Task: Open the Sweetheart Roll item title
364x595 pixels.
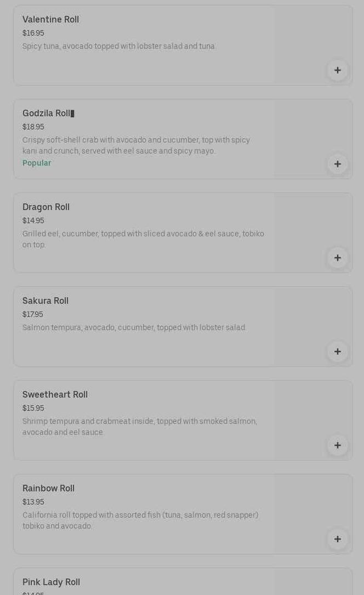Action: [x=55, y=395]
